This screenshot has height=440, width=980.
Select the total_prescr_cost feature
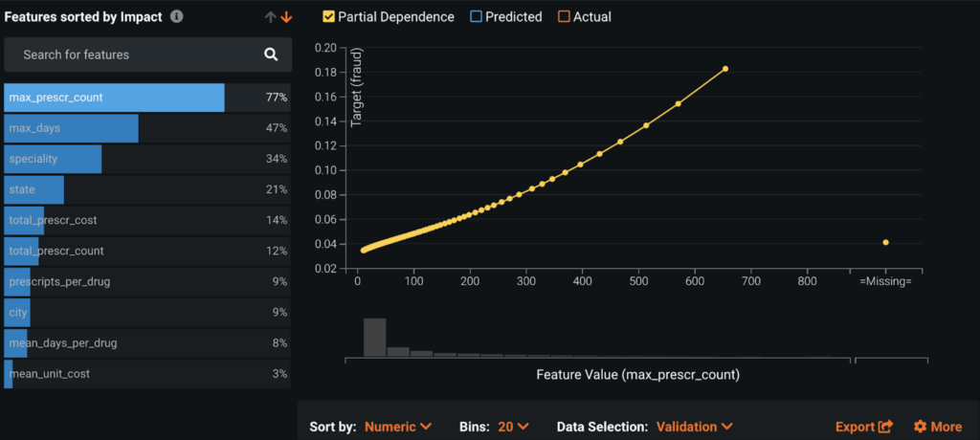[x=147, y=220]
